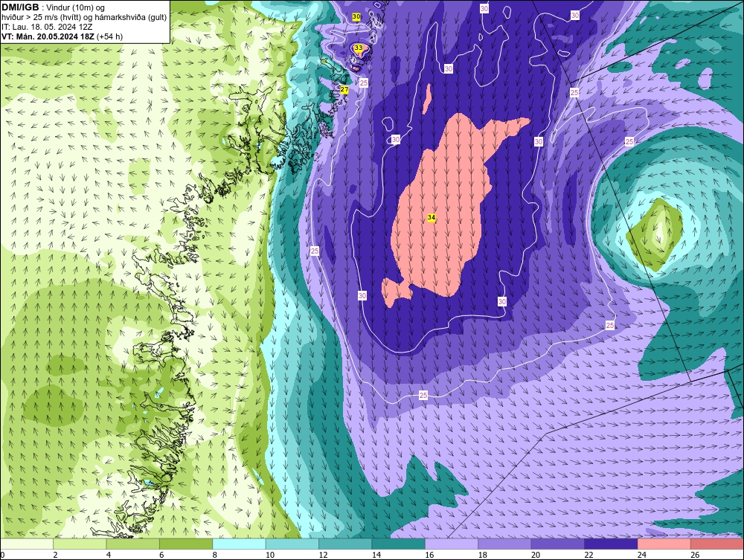Click the legend scale value "24"
This screenshot has width=744, height=560.
pyautogui.click(x=642, y=555)
